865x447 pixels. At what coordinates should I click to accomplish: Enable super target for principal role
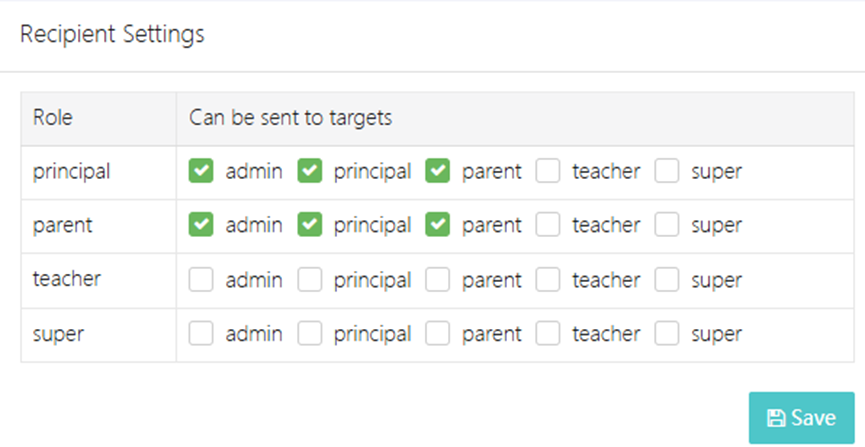pyautogui.click(x=667, y=171)
